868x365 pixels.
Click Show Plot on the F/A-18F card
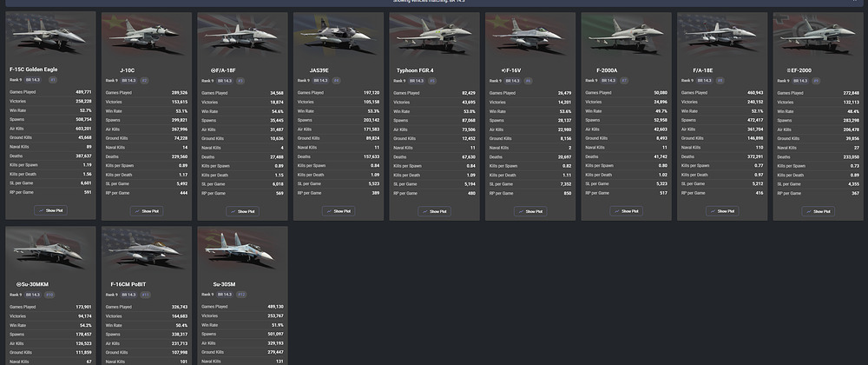[x=242, y=211]
